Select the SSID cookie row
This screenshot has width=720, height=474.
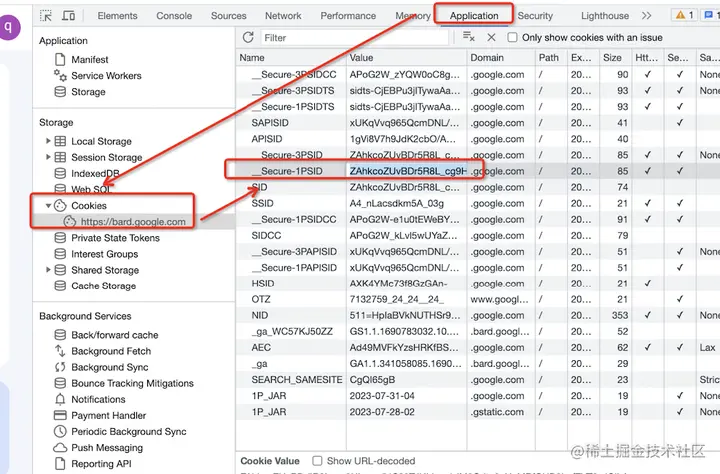click(478, 203)
